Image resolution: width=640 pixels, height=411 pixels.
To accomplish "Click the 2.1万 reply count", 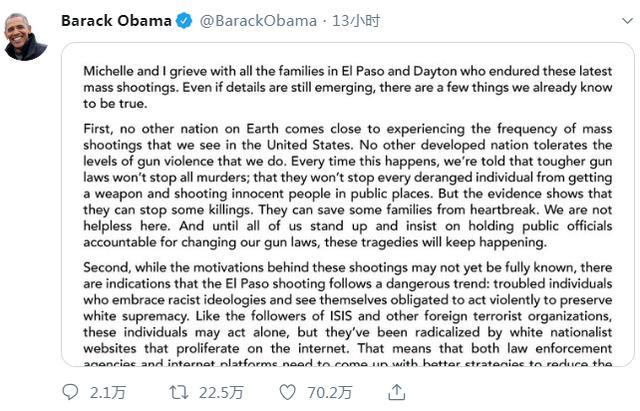I will pyautogui.click(x=108, y=393).
